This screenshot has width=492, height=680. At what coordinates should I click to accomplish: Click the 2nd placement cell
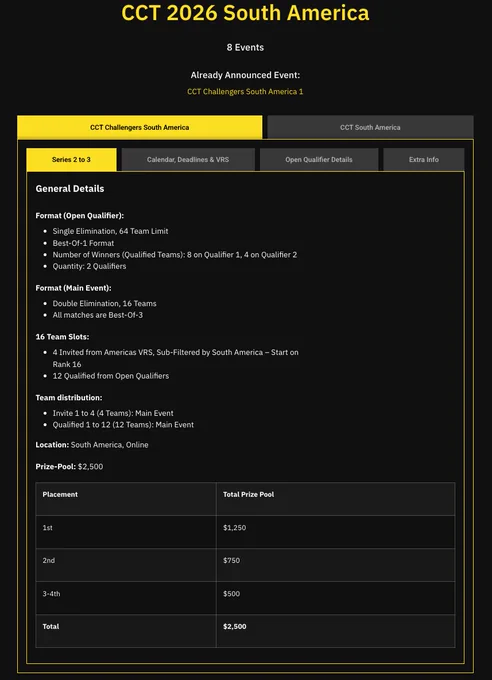[x=126, y=565]
